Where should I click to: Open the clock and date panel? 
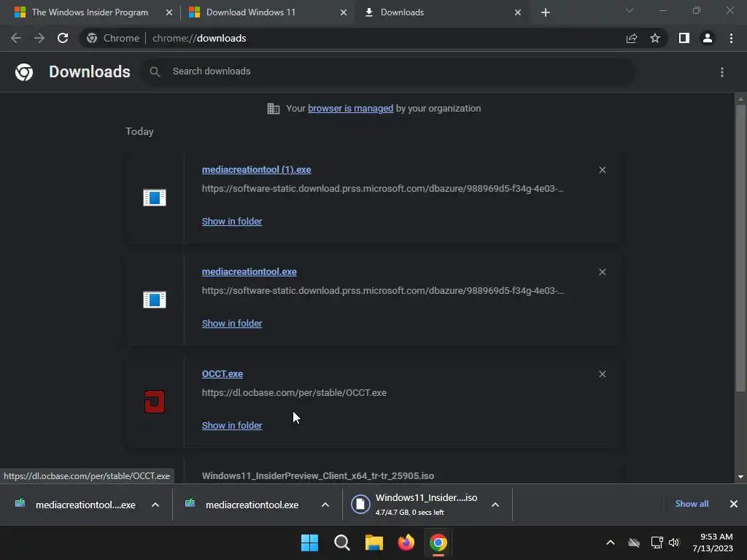[x=713, y=542]
